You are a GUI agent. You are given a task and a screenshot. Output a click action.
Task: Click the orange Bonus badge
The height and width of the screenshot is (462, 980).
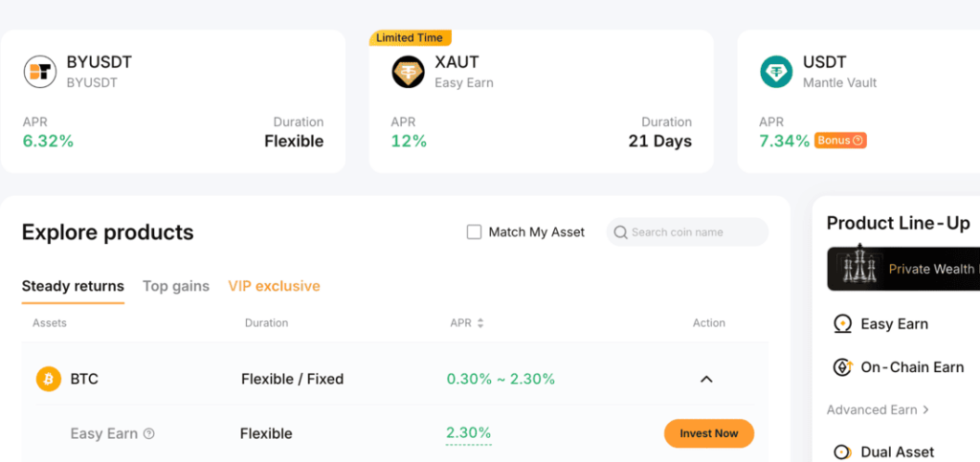(840, 141)
